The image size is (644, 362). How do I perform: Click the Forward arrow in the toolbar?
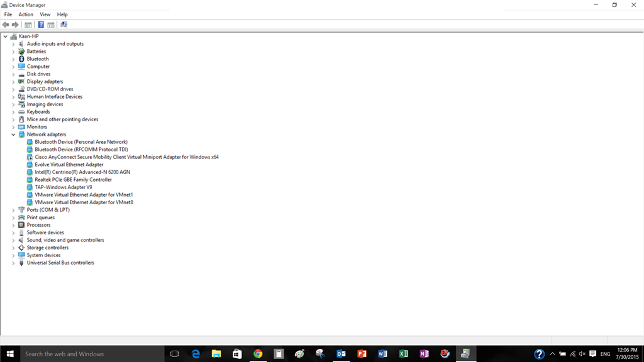click(15, 25)
